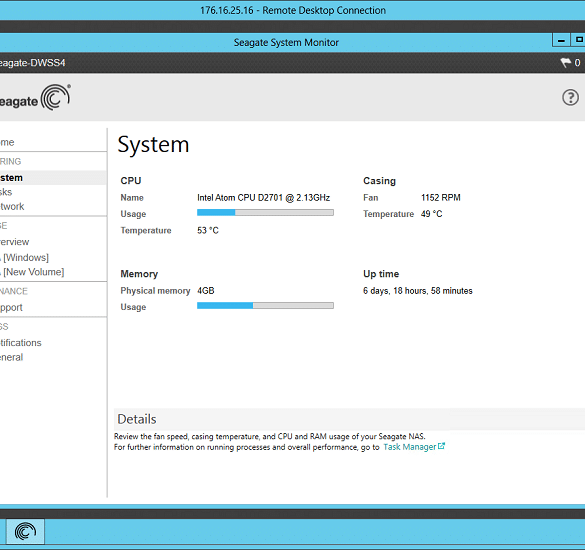Open external link icon beside Task Manager
585x550 pixels.
[441, 446]
